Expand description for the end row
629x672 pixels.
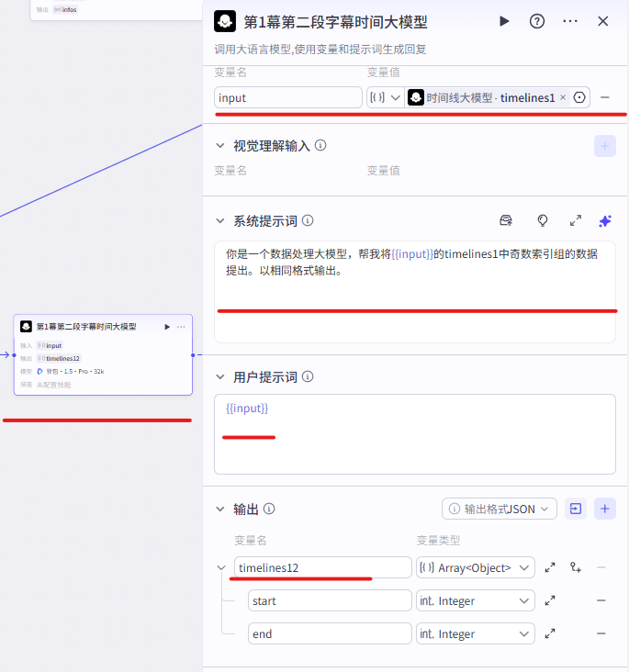click(550, 633)
